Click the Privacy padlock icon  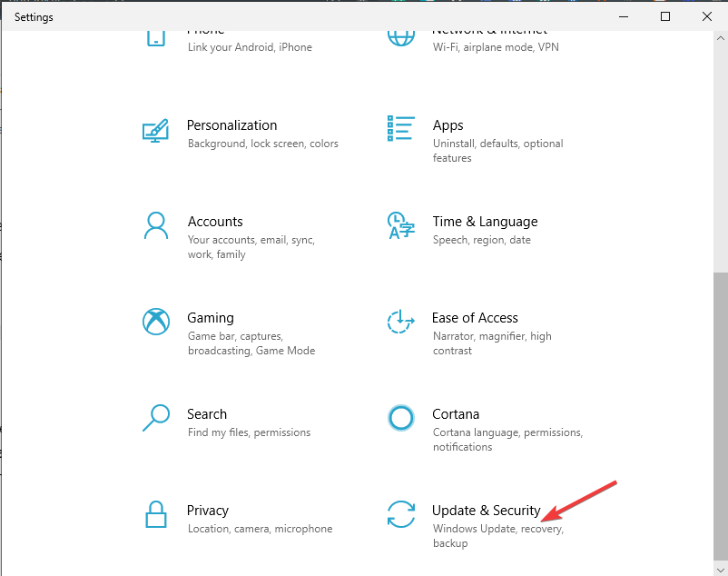coord(156,514)
